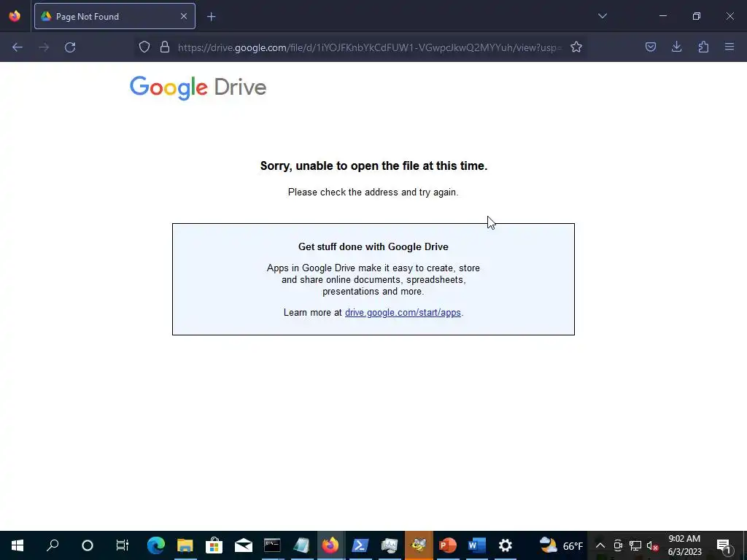Click the Meet Now tray icon

coord(618,545)
